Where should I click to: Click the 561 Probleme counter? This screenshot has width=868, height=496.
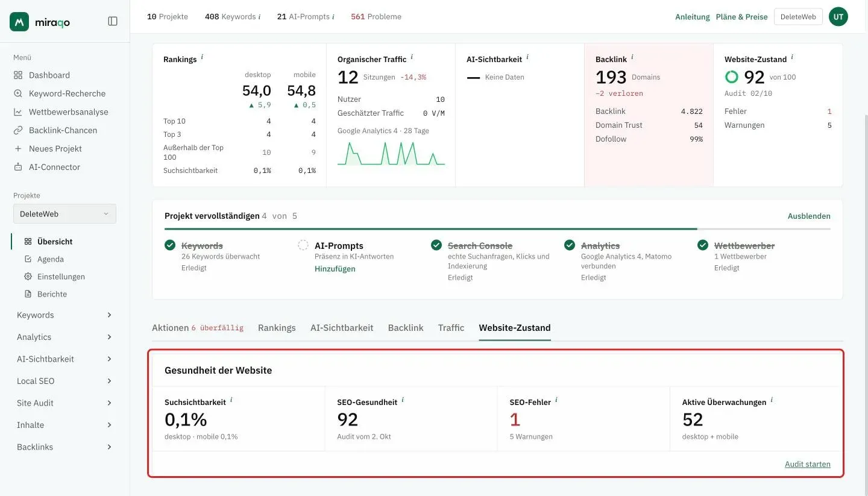(376, 17)
